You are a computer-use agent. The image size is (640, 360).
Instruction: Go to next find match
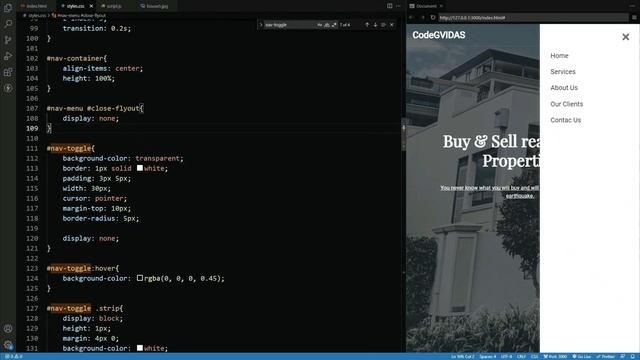[375, 25]
